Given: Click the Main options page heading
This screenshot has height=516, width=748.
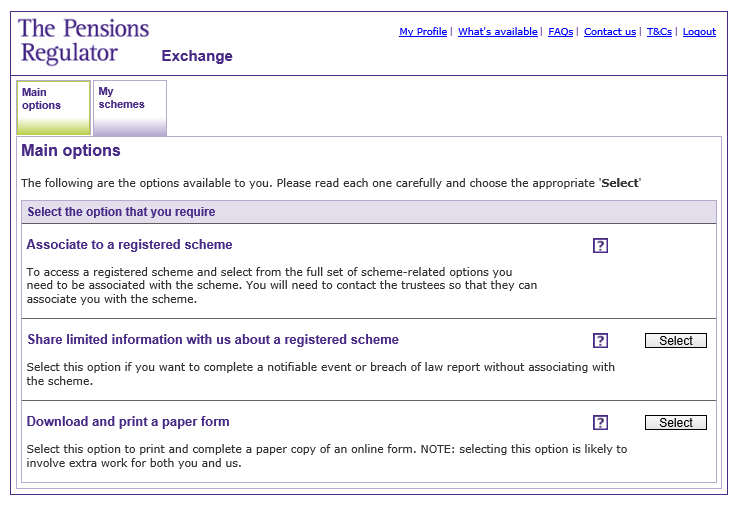Looking at the screenshot, I should 71,151.
